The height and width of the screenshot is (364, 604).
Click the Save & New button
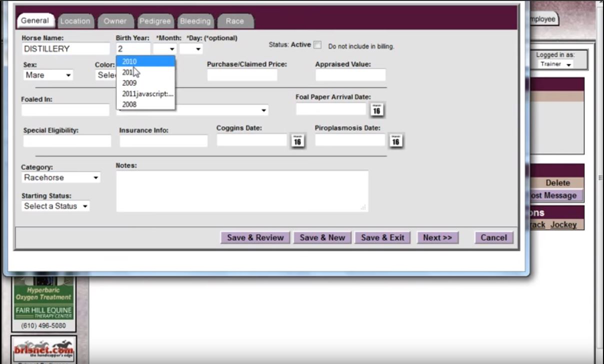[322, 238]
